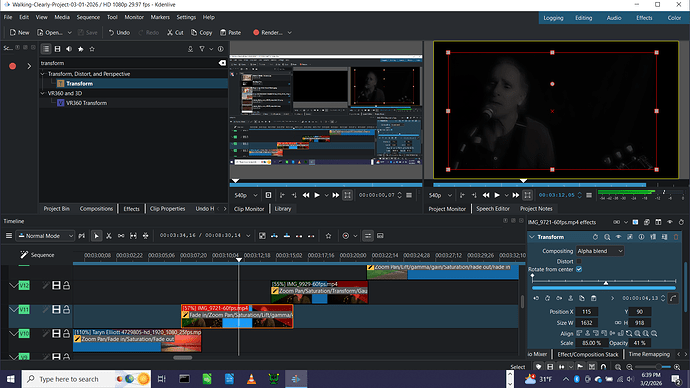Click the timeline zoom slider in status bar
This screenshot has height=388, width=690.
[653, 367]
